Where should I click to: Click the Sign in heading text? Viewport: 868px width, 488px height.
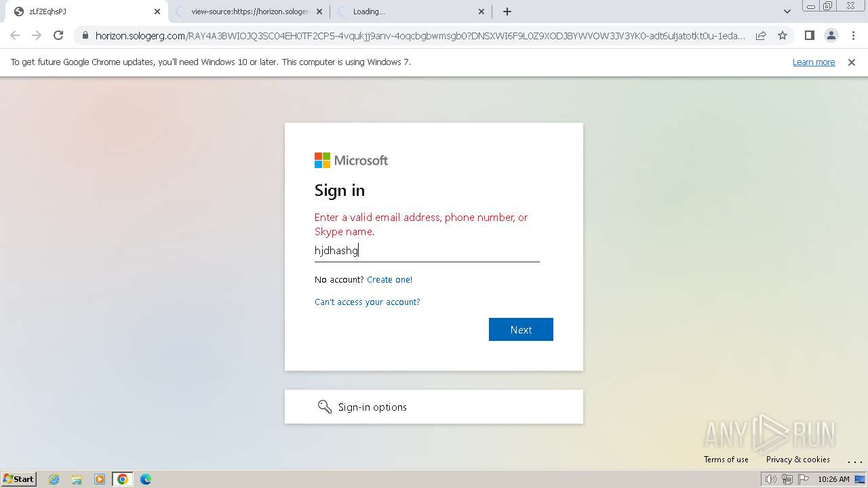pyautogui.click(x=340, y=190)
